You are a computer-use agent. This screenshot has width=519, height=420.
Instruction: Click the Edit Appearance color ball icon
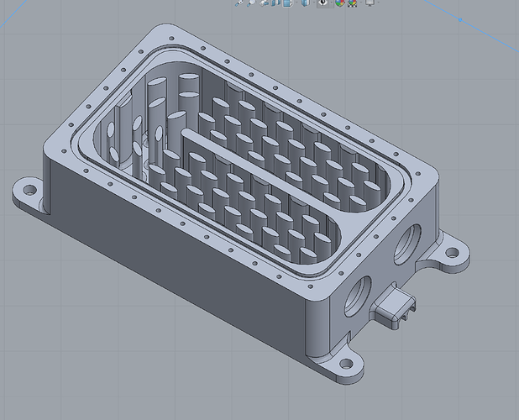click(x=340, y=3)
